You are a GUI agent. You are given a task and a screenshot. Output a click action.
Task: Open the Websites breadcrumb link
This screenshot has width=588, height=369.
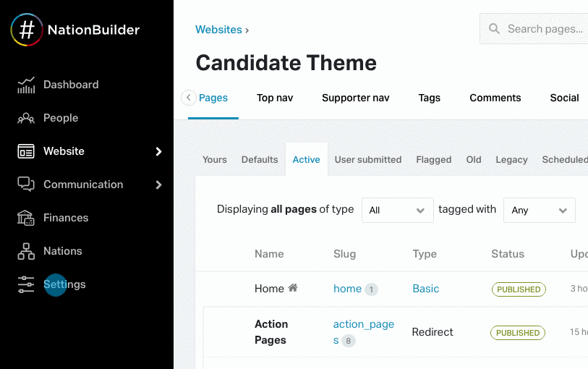(x=218, y=30)
